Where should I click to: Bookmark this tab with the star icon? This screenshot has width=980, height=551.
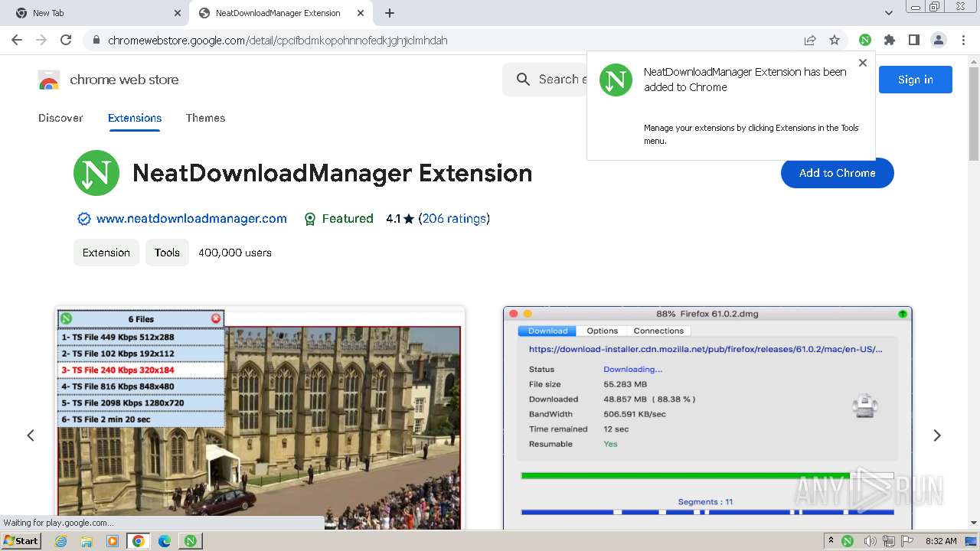(x=835, y=40)
